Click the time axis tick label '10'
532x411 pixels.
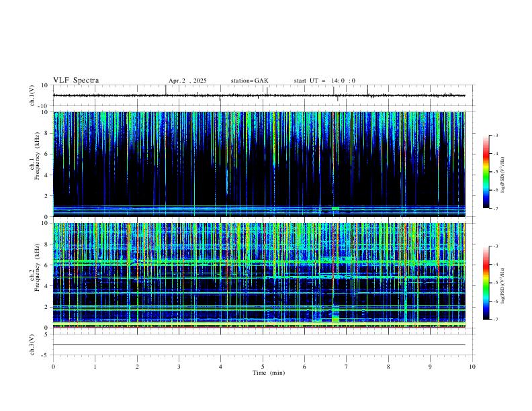[472, 367]
